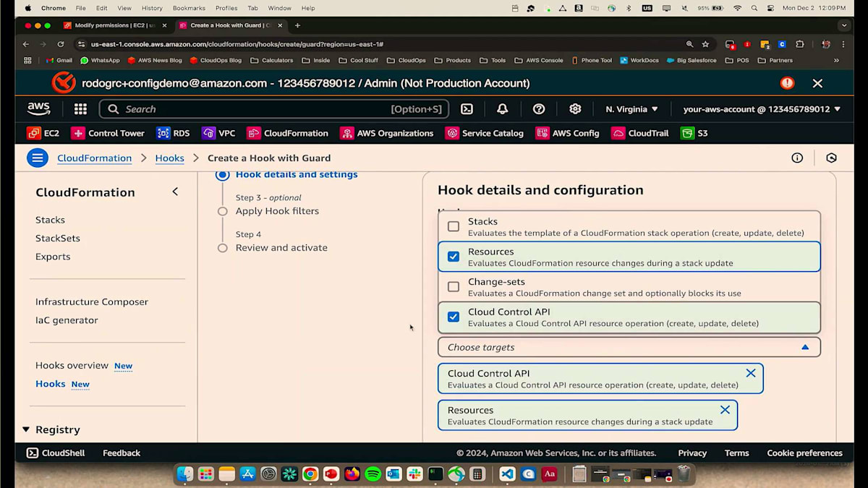Open the info panel icon
The image size is (868, 488).
pos(797,158)
